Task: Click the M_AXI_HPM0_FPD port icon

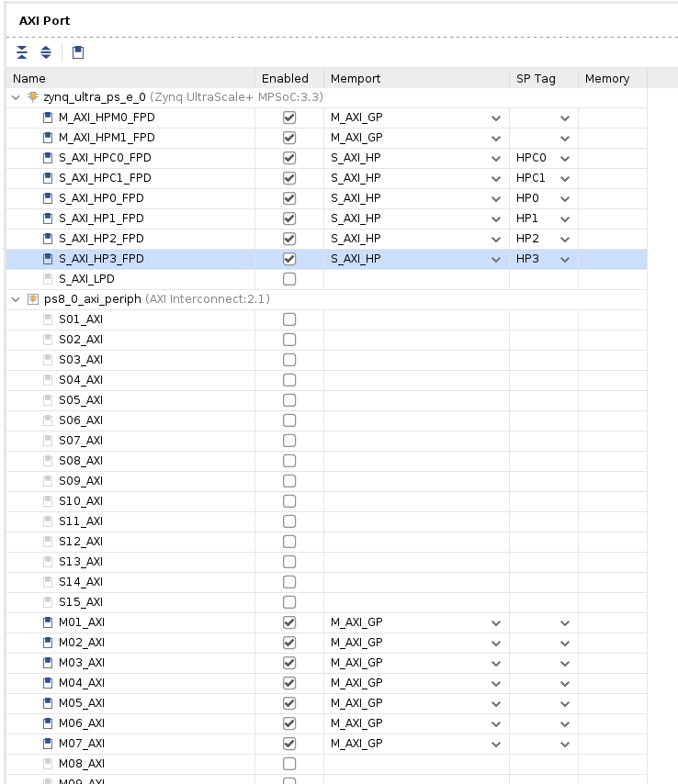Action: pos(48,118)
